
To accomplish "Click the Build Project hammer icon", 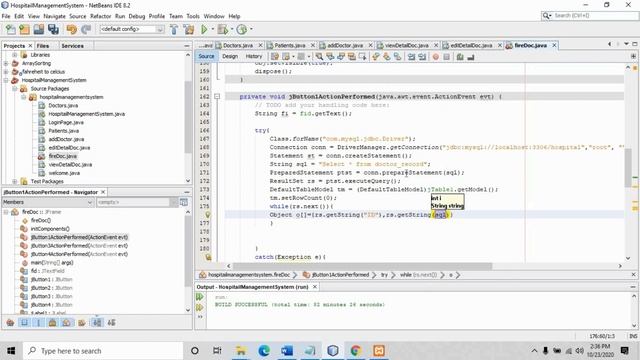I will coord(174,29).
